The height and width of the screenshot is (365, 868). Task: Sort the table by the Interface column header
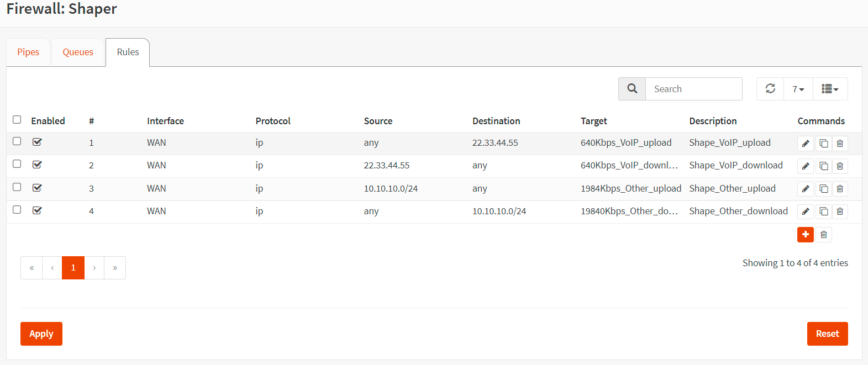tap(165, 121)
